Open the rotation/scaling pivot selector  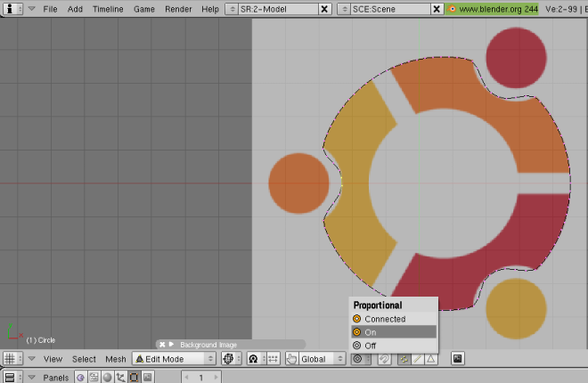[256, 359]
